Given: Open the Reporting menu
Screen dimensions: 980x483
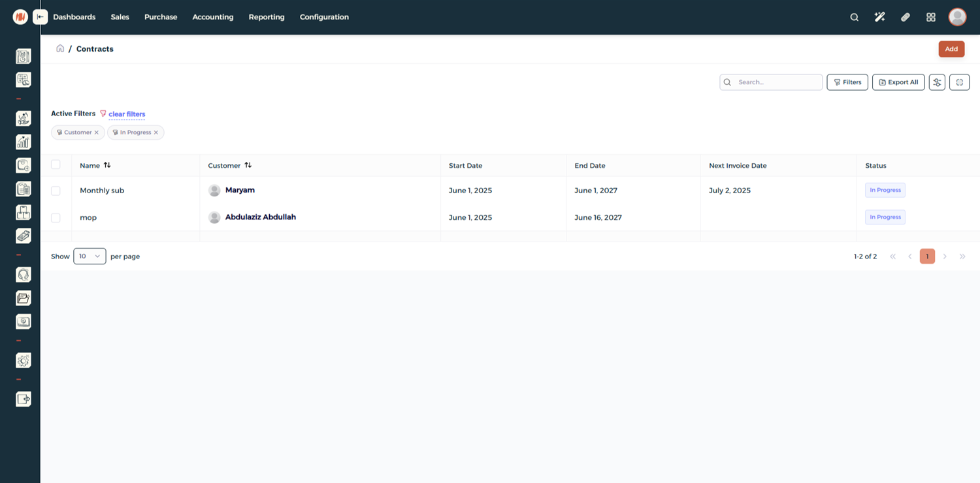Looking at the screenshot, I should coord(267,17).
